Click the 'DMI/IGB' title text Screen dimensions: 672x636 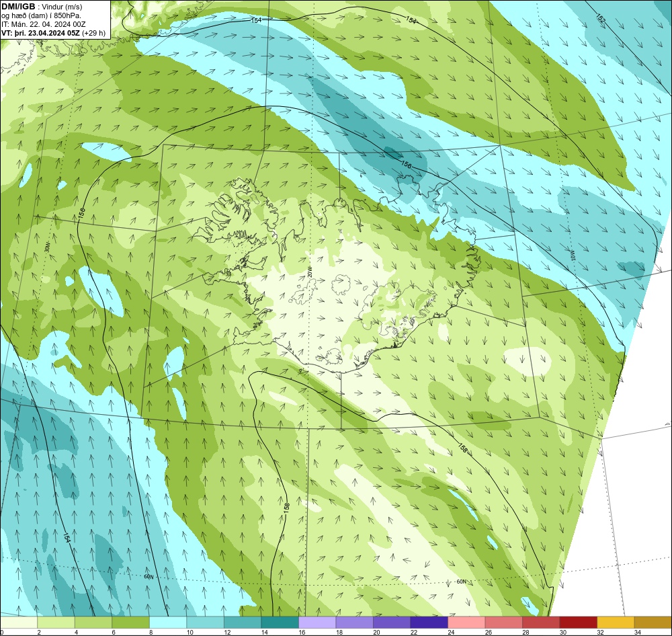pyautogui.click(x=18, y=7)
